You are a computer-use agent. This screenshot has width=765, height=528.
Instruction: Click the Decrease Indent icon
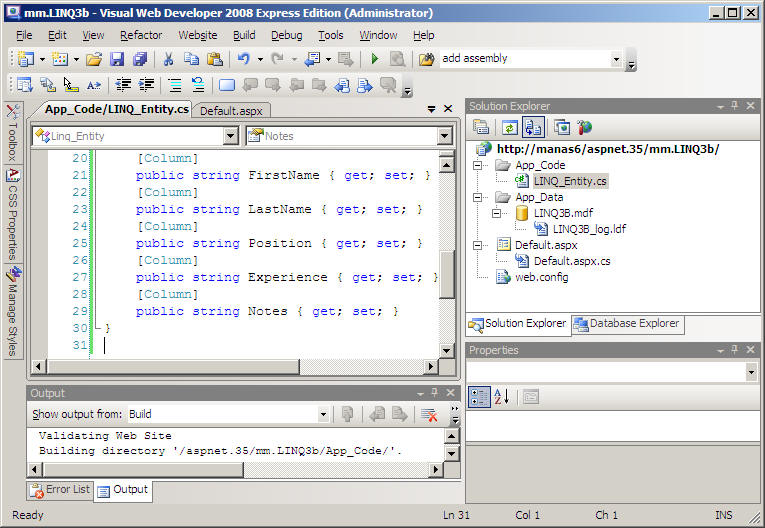coord(123,85)
